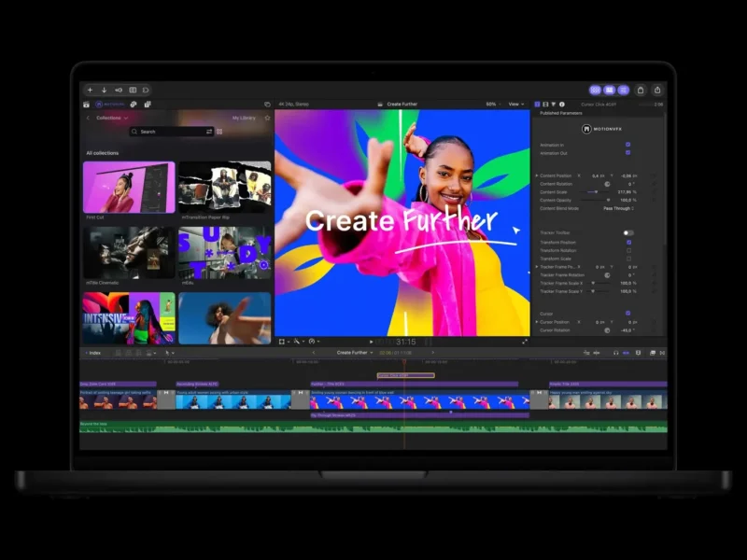Toggle the timeline panel button
747x560 pixels.
[610, 90]
